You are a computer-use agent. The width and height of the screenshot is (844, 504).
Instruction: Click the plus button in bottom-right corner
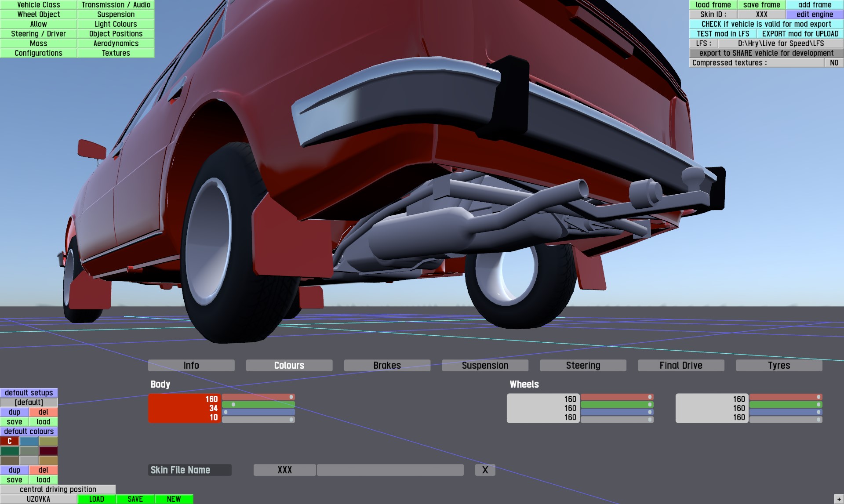tap(839, 500)
